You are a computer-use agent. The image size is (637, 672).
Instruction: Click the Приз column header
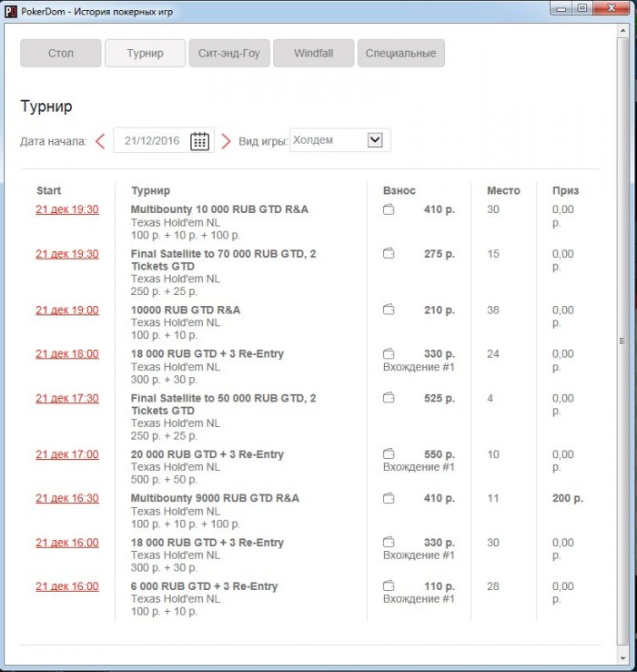pos(565,190)
